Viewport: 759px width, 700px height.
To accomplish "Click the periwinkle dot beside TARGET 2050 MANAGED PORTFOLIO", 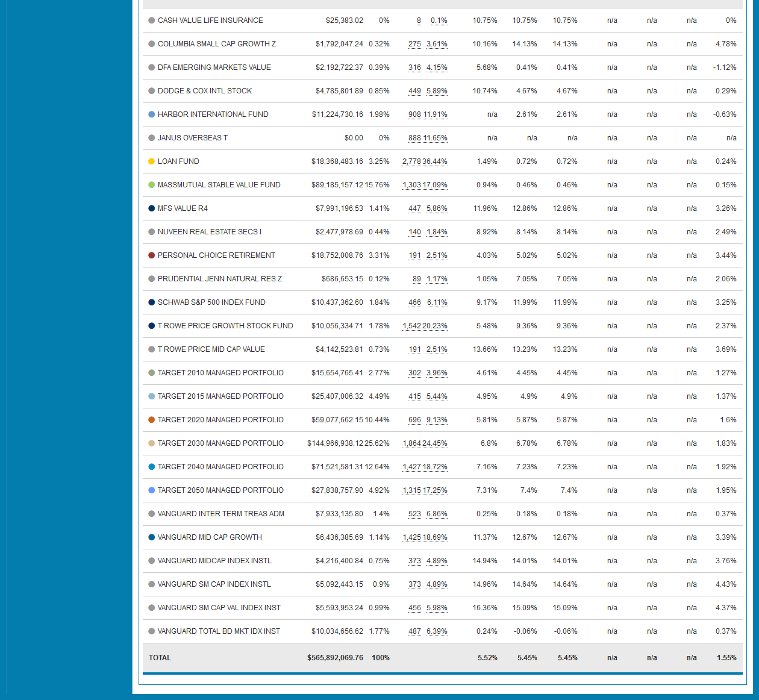I will pyautogui.click(x=152, y=490).
